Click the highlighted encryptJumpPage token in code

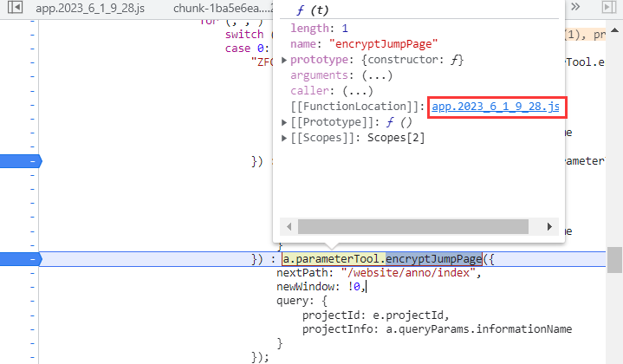(x=433, y=259)
